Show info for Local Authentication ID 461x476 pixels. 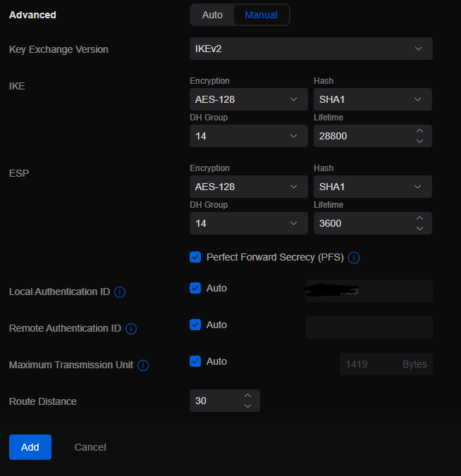point(120,292)
